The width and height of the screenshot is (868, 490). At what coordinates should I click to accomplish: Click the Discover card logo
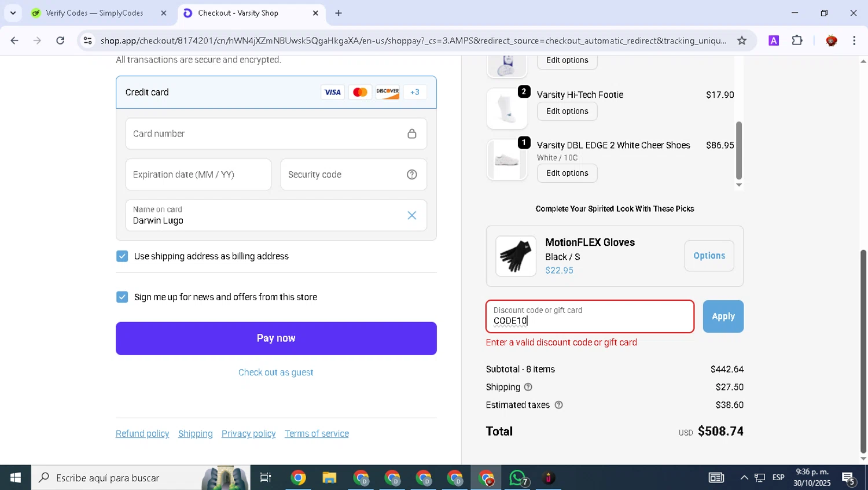pos(388,92)
